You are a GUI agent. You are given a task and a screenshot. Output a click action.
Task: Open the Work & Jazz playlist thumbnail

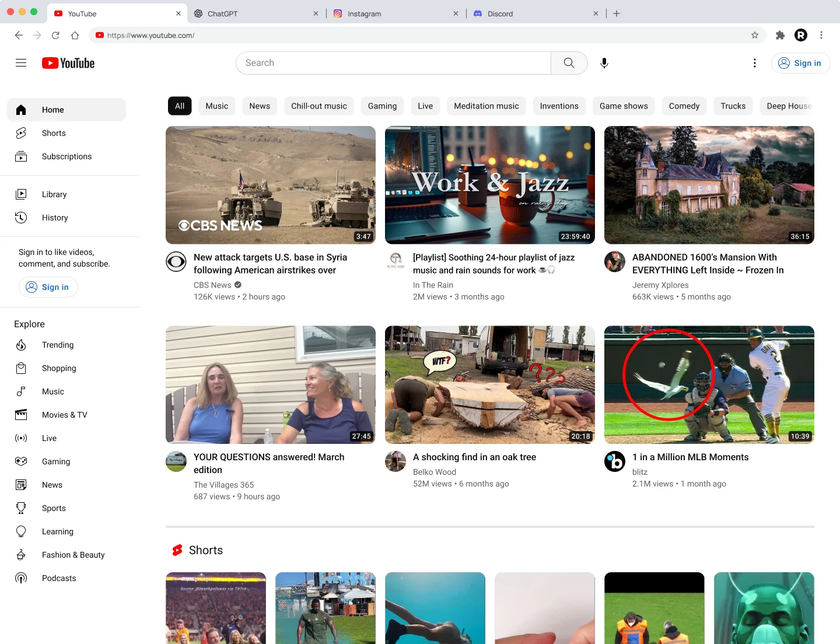click(489, 185)
